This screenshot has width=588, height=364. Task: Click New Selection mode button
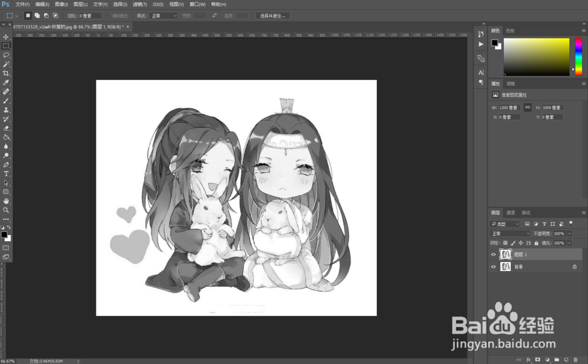click(x=28, y=16)
